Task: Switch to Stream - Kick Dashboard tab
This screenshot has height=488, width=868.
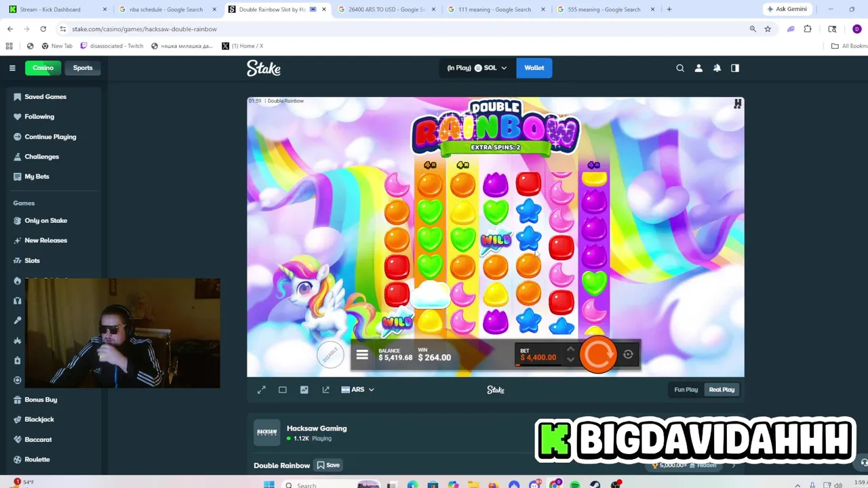Action: point(58,9)
